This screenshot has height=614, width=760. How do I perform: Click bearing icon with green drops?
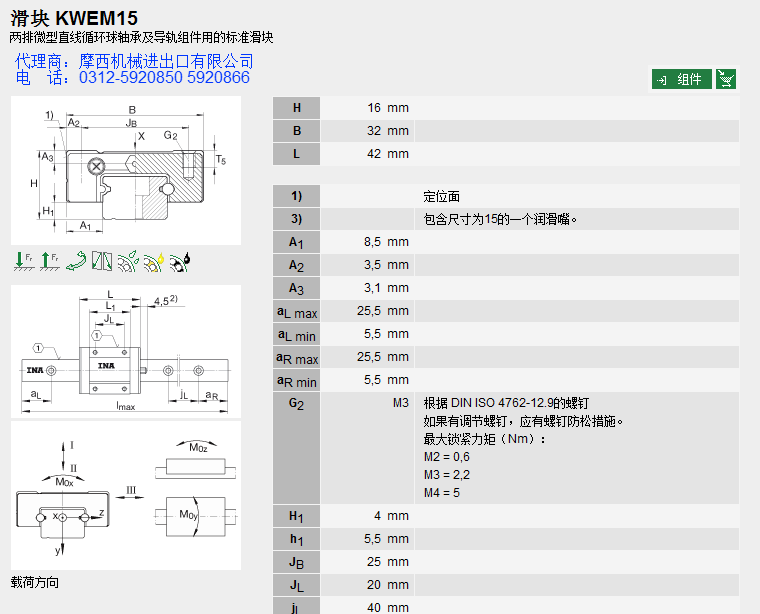point(127,261)
